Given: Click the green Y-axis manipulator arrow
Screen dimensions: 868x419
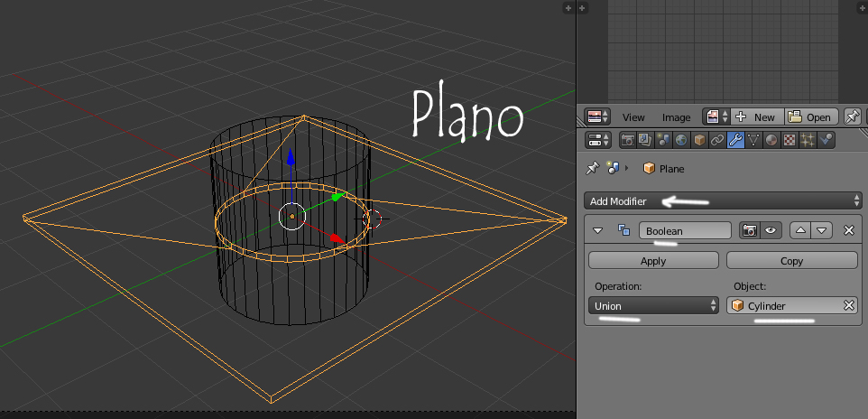Looking at the screenshot, I should tap(338, 196).
